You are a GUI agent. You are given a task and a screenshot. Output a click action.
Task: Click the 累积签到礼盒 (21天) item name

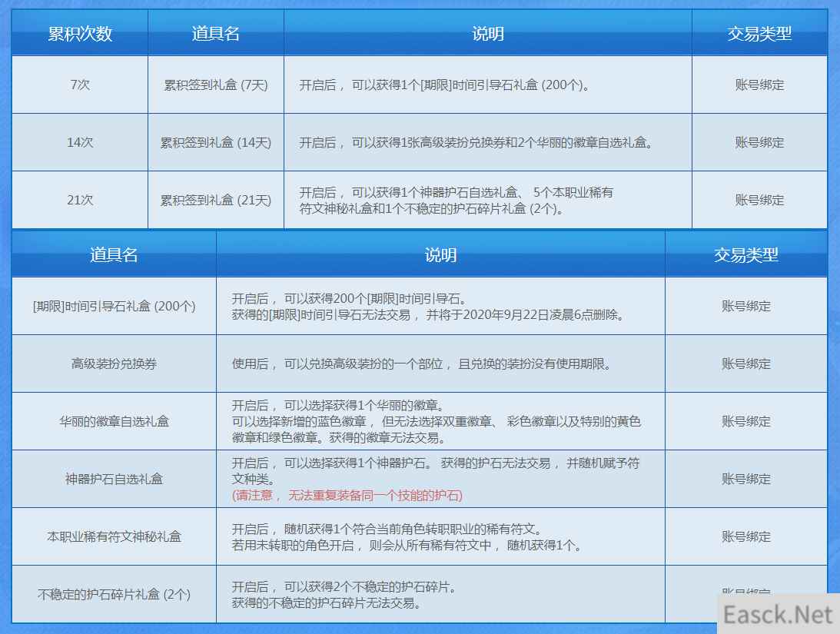point(216,201)
